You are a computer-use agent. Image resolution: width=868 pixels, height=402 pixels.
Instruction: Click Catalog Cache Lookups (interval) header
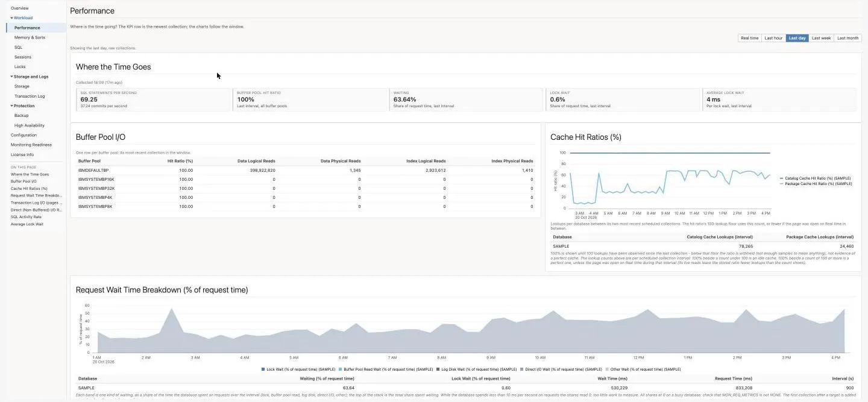point(720,237)
